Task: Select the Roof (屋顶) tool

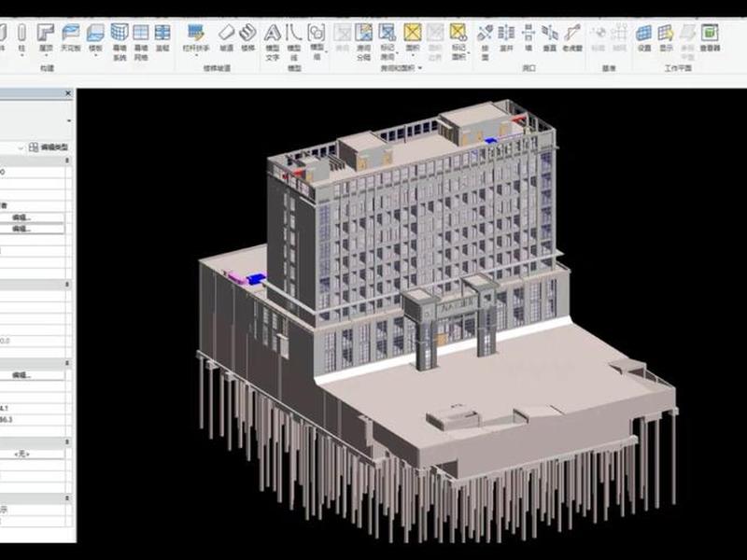Action: coord(46,37)
